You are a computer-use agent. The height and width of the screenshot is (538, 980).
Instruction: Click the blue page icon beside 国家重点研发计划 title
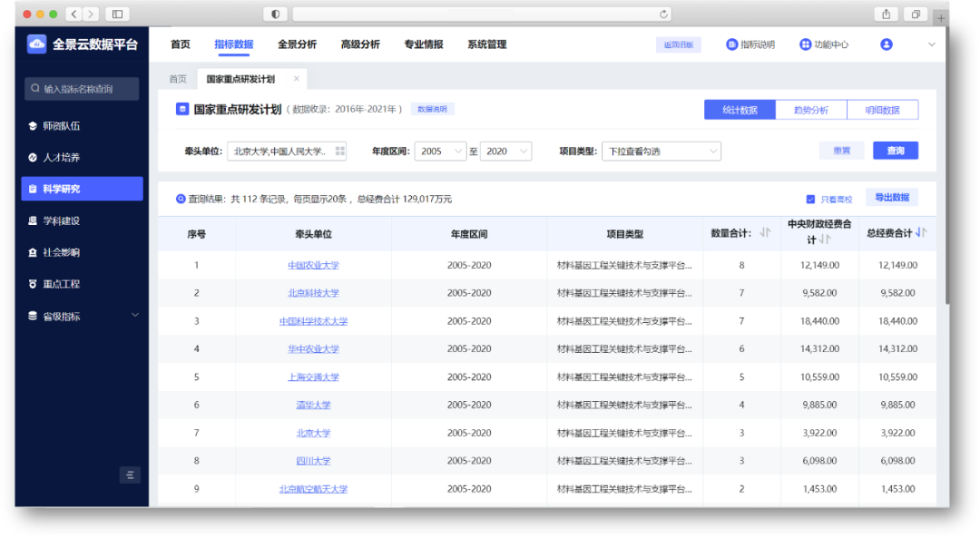[181, 110]
